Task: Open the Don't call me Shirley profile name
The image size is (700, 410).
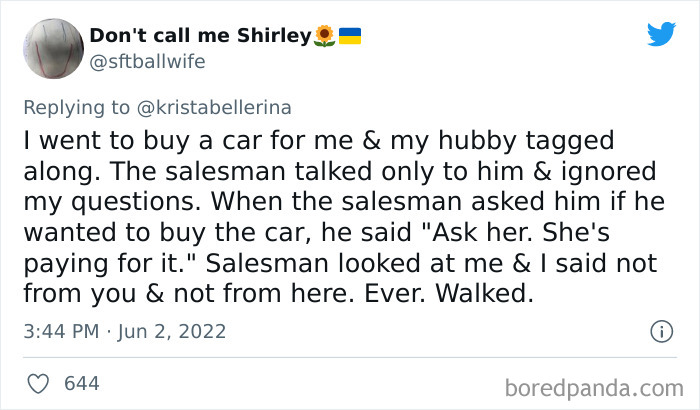Action: [200, 36]
